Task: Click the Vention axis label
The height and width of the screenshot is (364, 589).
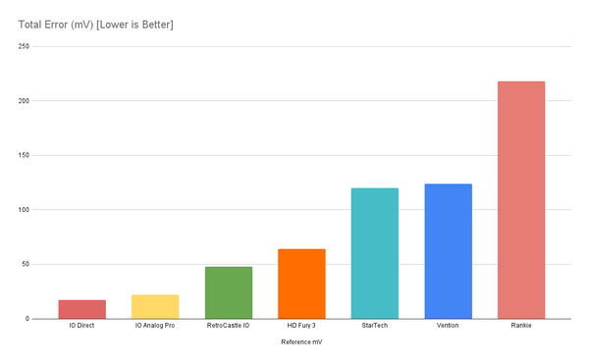Action: [x=448, y=326]
